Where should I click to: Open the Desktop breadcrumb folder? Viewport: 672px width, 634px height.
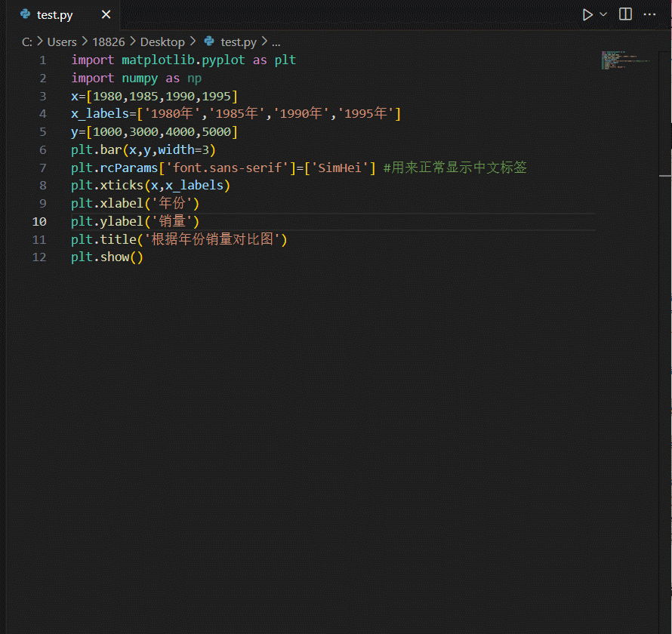[162, 42]
